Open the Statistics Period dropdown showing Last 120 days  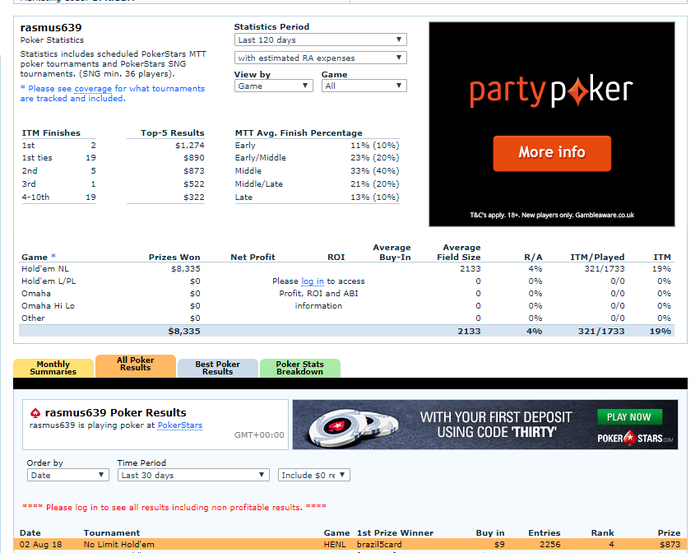(x=320, y=40)
